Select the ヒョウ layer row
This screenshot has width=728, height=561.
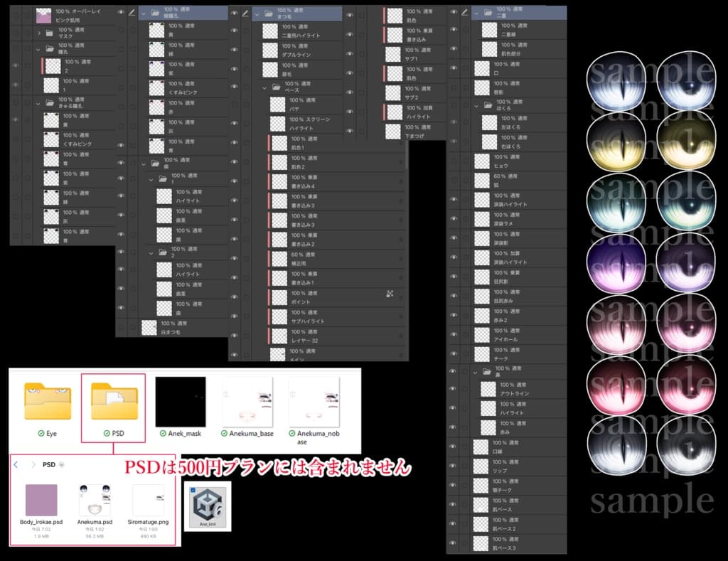click(x=518, y=161)
